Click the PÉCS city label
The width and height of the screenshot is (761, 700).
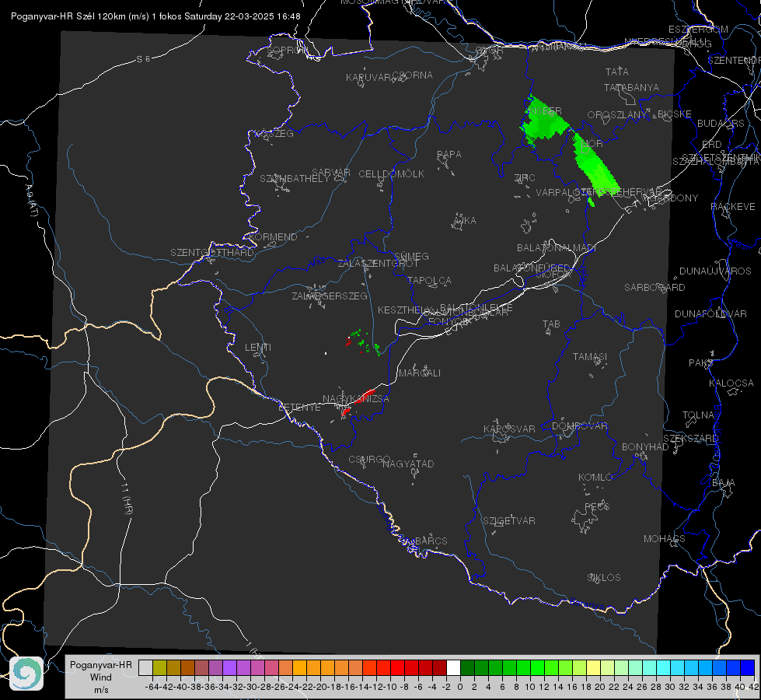click(x=597, y=506)
